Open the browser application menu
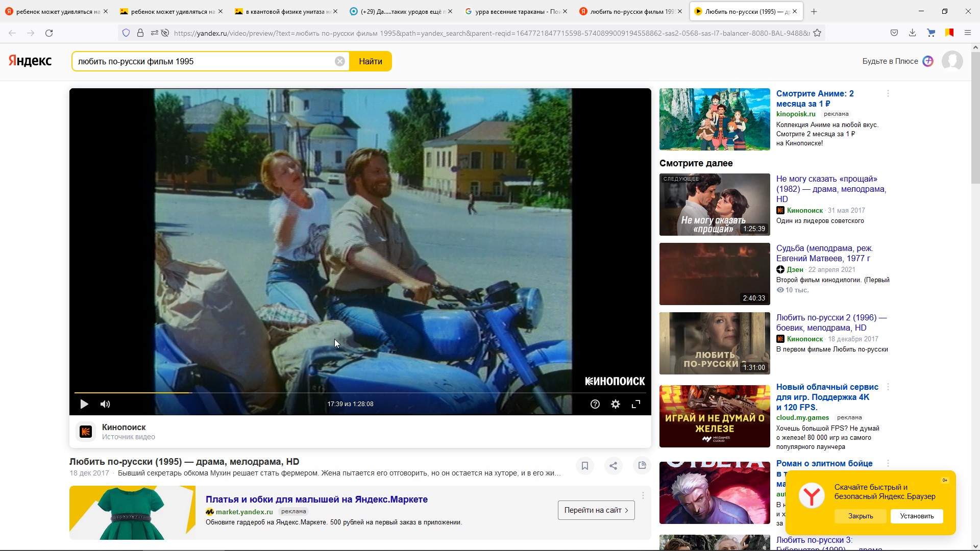This screenshot has height=551, width=980. pyautogui.click(x=968, y=33)
